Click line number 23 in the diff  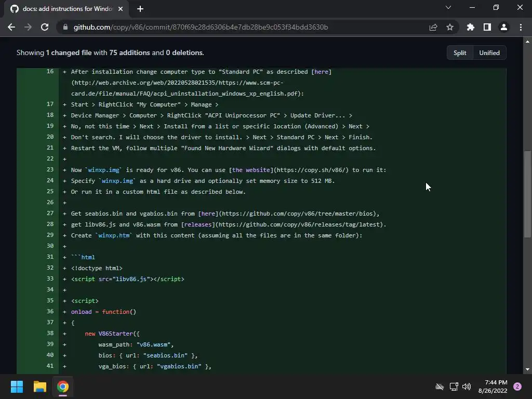click(50, 170)
